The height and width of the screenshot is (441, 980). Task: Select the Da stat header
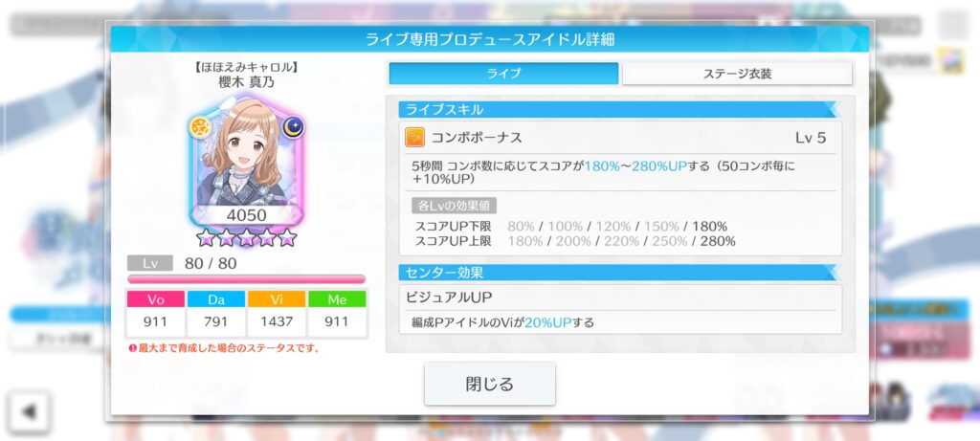click(x=216, y=299)
